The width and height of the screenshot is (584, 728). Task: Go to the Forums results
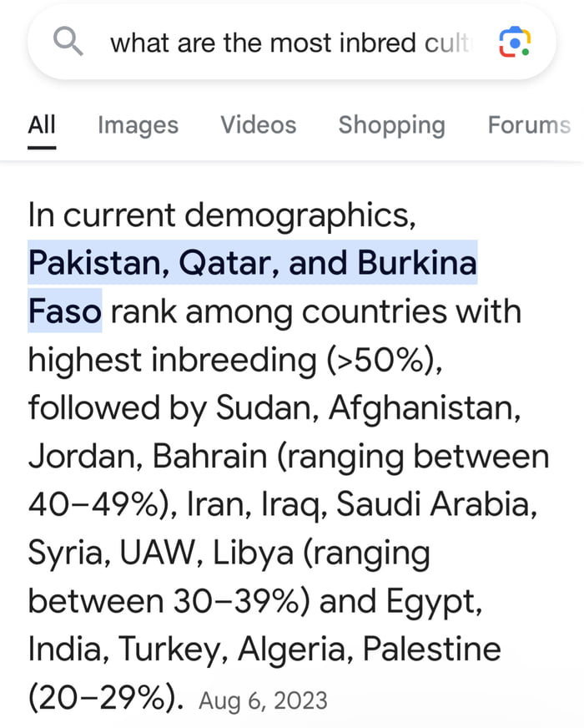pos(529,124)
